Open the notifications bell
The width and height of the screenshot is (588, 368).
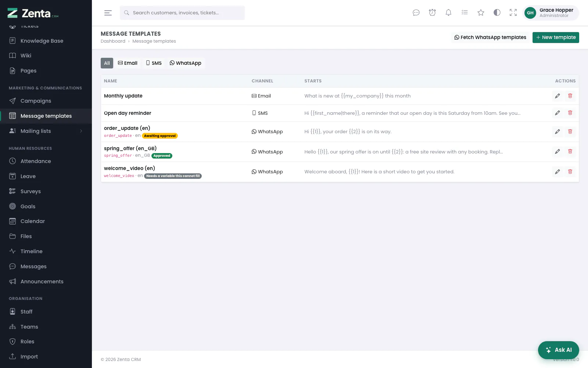[448, 13]
